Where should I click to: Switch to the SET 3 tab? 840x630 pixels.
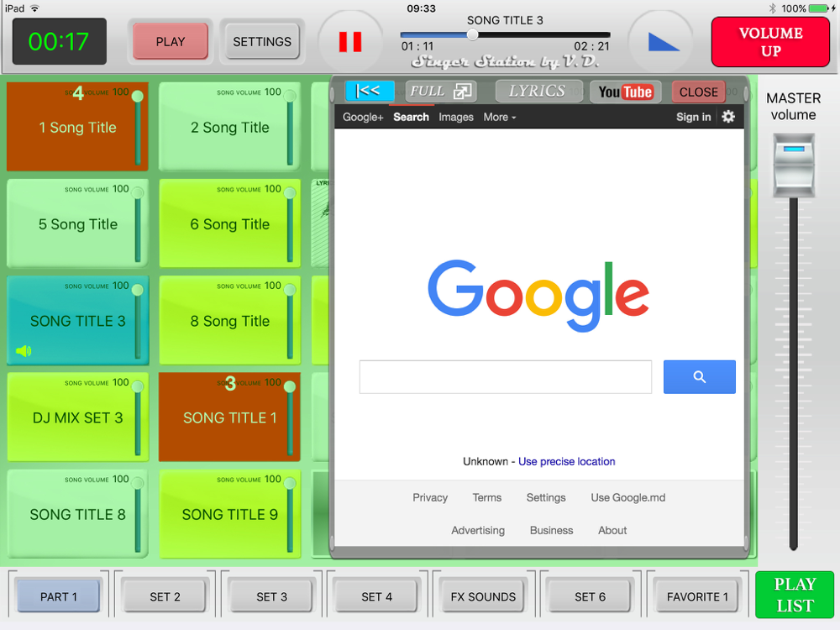pyautogui.click(x=271, y=596)
